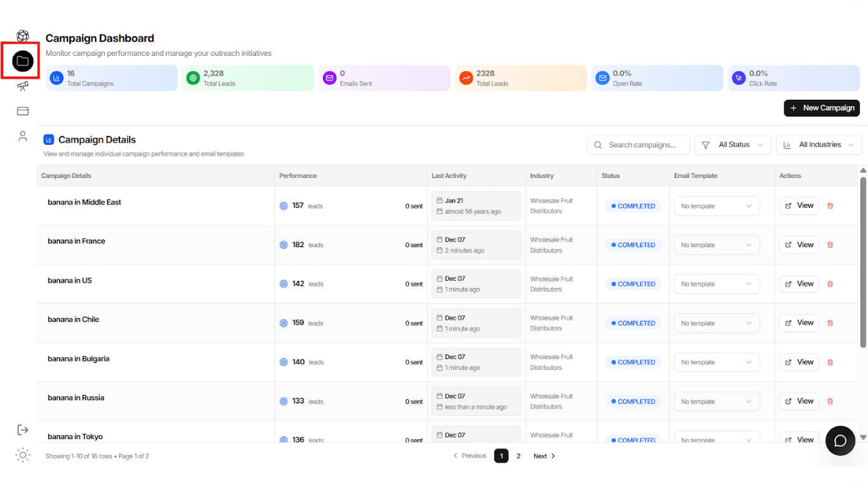View the banana in Bulgaria campaign
This screenshot has height=488, width=868.
799,362
